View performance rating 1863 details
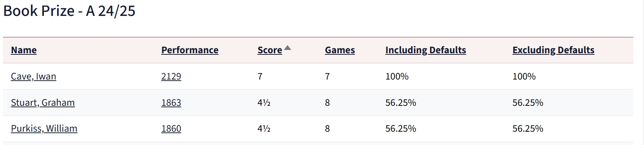This screenshot has width=644, height=145. [171, 102]
